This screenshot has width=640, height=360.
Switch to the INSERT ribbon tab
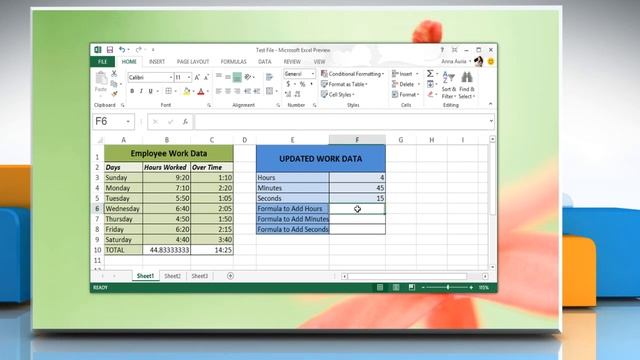click(x=157, y=62)
